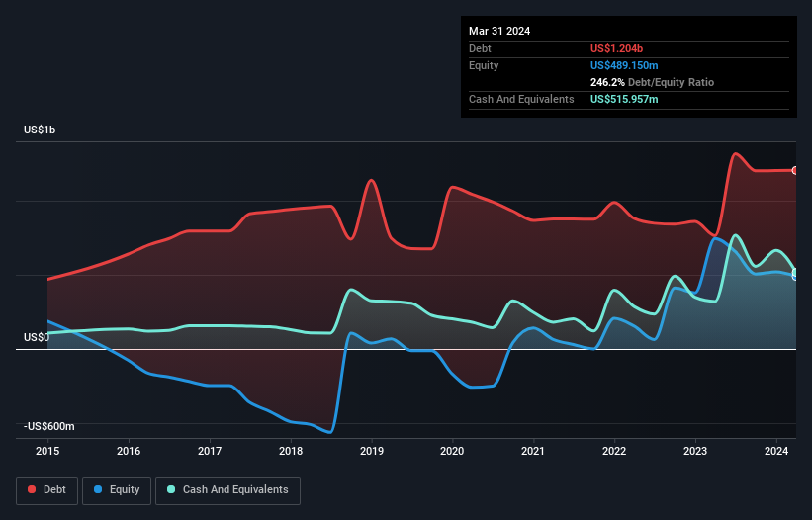812x520 pixels.
Task: Select the 2018 x-axis label
Action: (x=291, y=451)
